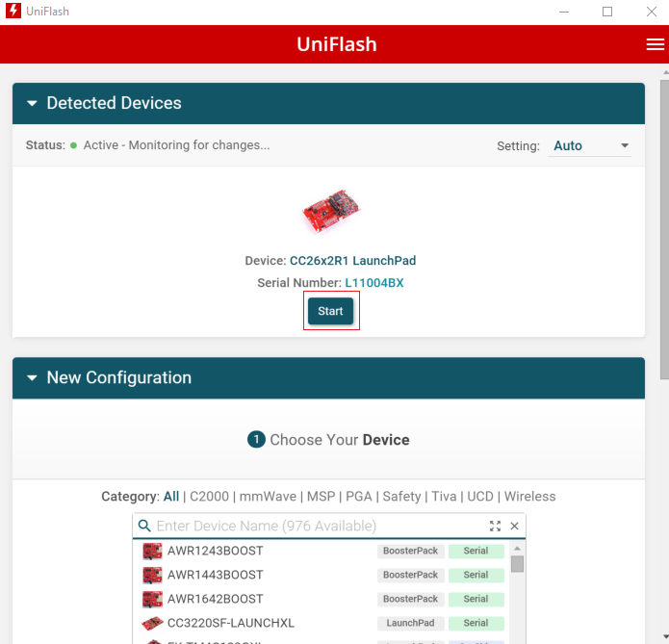This screenshot has height=644, width=669.
Task: Collapse the New Configuration section
Action: [32, 378]
